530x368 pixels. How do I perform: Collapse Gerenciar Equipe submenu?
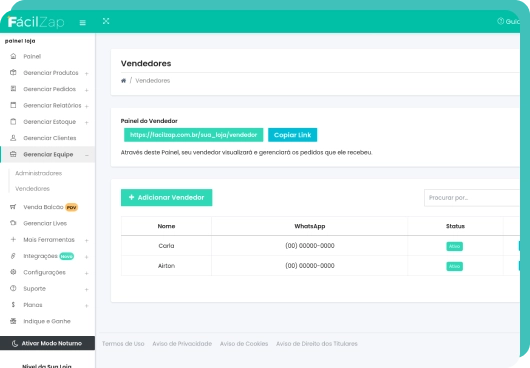point(87,155)
